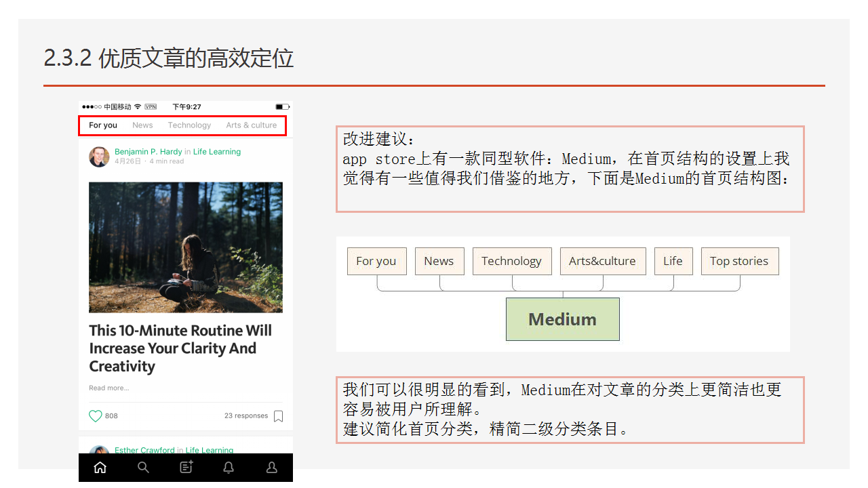Like the article via heart icon

click(x=96, y=416)
